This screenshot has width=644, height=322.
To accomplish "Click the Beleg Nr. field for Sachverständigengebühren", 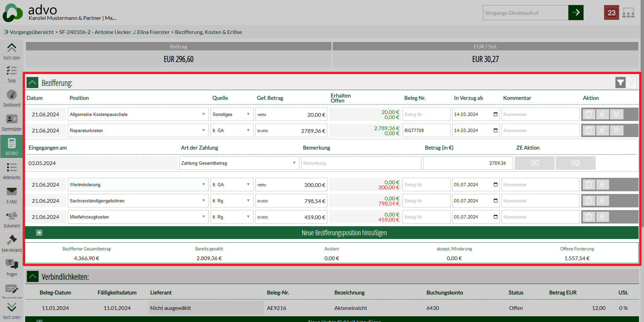I will 426,201.
